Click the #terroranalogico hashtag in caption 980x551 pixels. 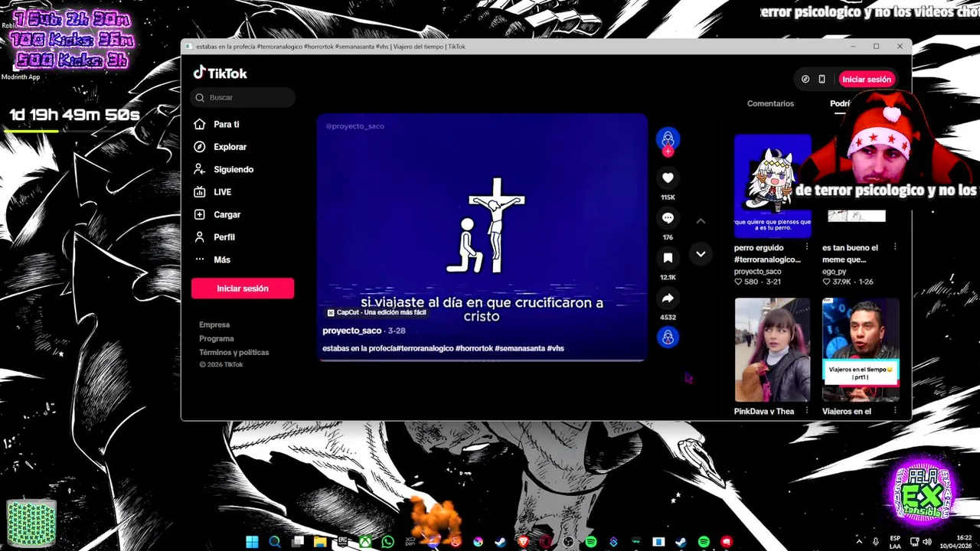coord(425,348)
